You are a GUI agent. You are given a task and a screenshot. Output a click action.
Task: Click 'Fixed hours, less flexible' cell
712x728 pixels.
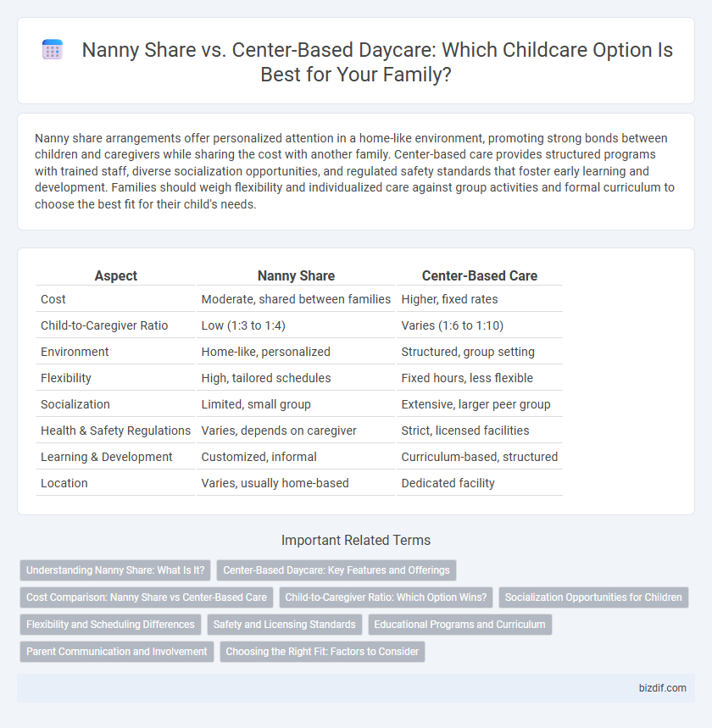click(x=479, y=378)
